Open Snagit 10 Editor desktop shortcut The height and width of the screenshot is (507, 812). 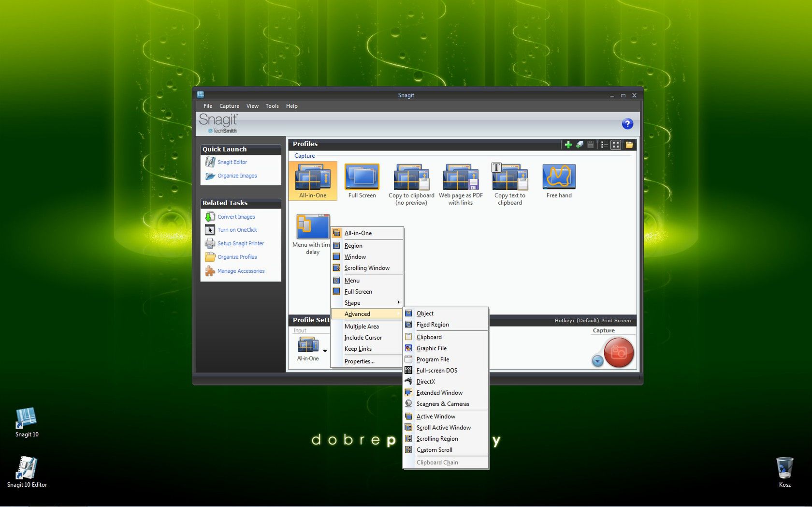click(x=27, y=472)
